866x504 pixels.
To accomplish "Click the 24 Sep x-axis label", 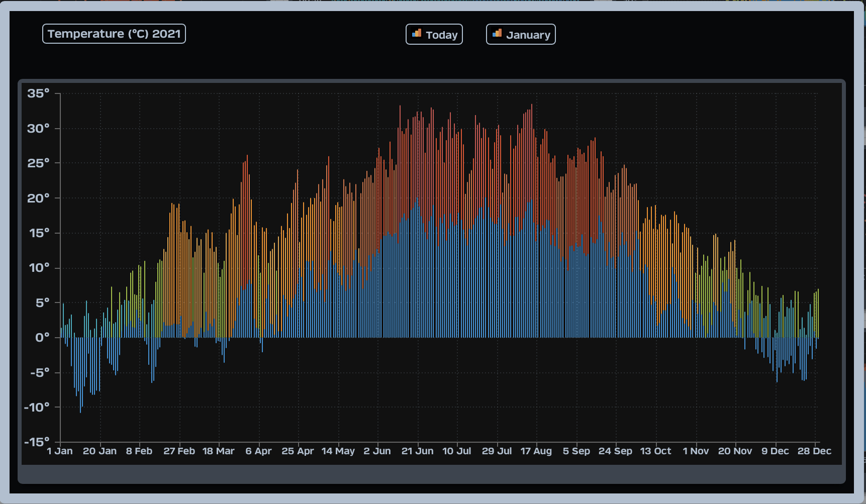I will coord(616,451).
